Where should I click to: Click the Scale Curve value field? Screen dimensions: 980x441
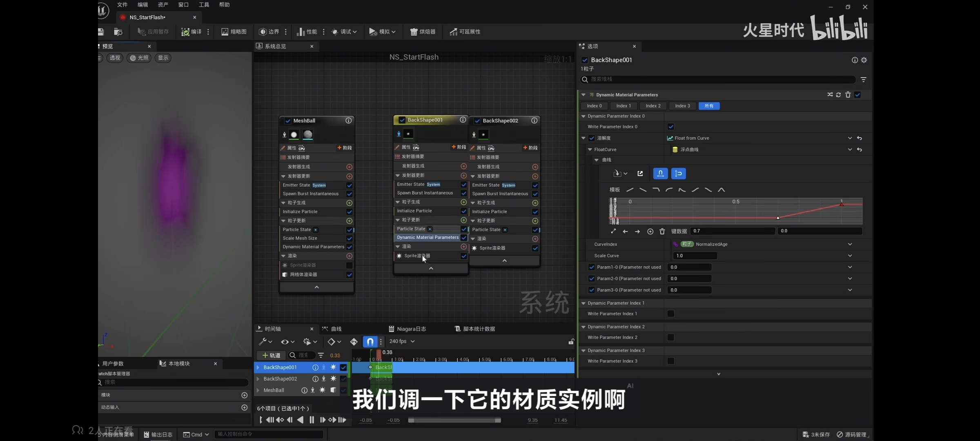pyautogui.click(x=695, y=256)
